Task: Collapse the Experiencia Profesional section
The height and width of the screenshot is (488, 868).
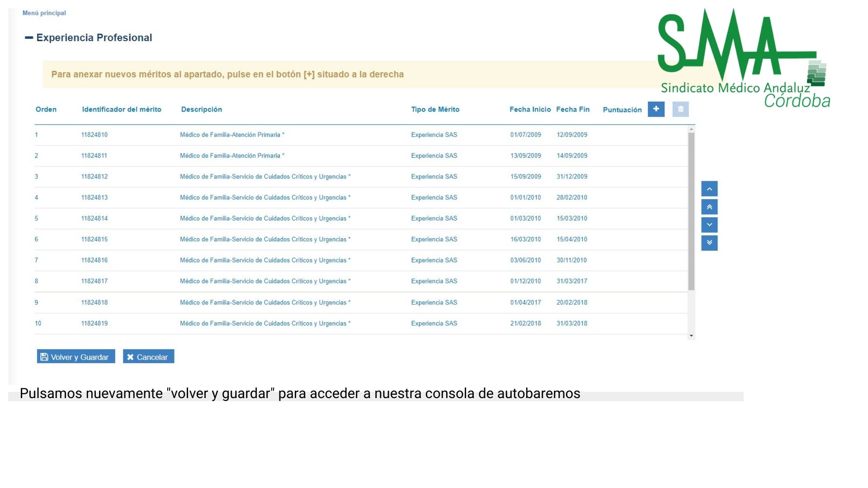Action: tap(29, 38)
